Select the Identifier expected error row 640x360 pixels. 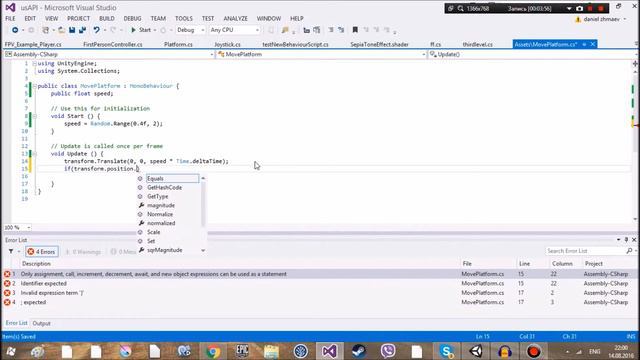coord(320,283)
